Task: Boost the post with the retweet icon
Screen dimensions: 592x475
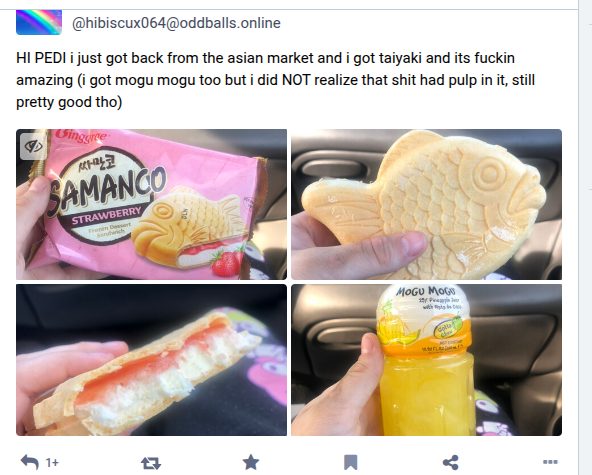Action: (151, 463)
